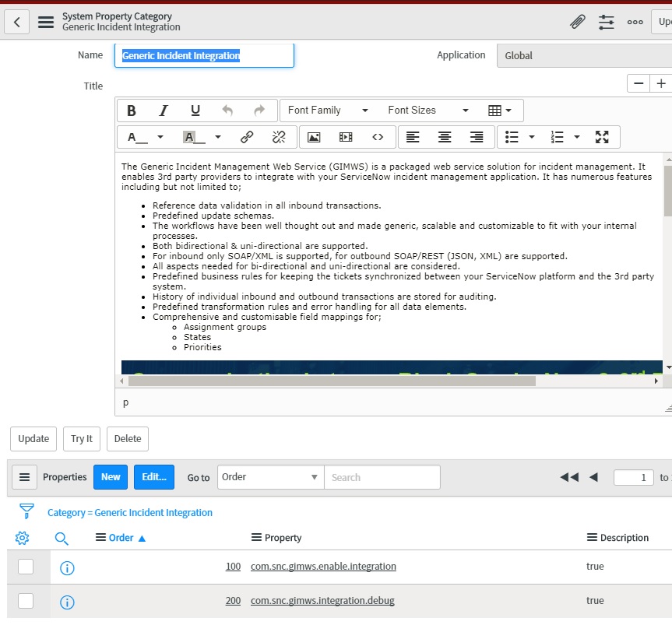Click the Update button
Image resolution: width=672 pixels, height=625 pixels.
33,439
